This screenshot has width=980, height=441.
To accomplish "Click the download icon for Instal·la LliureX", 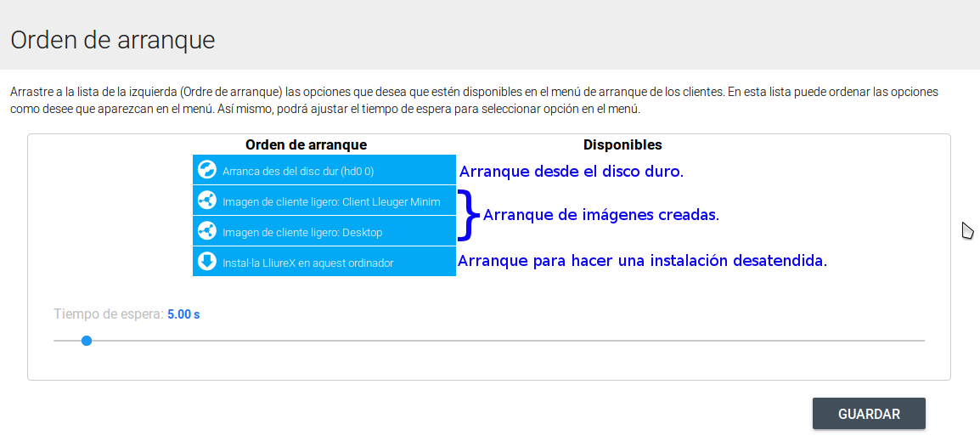I will [206, 262].
